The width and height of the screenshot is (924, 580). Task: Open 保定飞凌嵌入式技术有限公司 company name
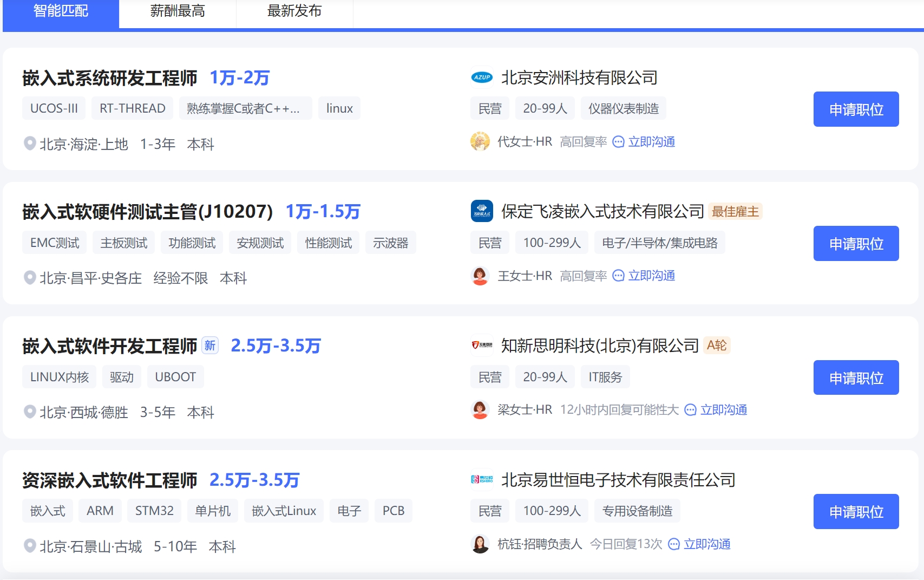coord(602,211)
